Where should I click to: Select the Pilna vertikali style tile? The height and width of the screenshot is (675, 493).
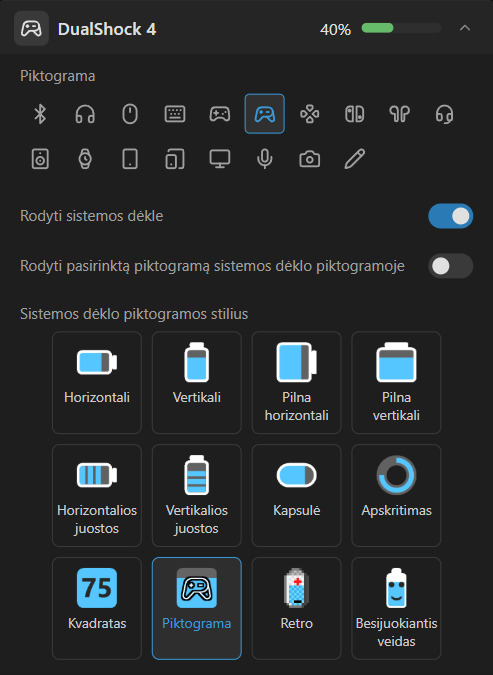coord(396,382)
